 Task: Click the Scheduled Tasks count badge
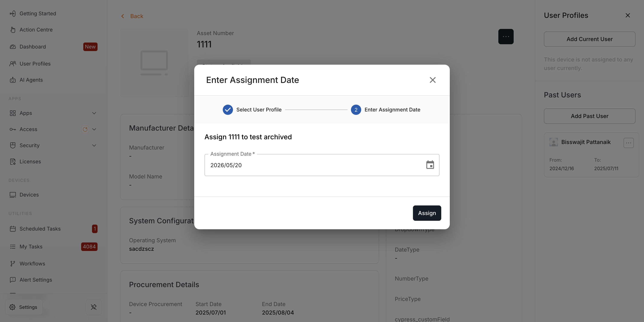[x=95, y=229]
